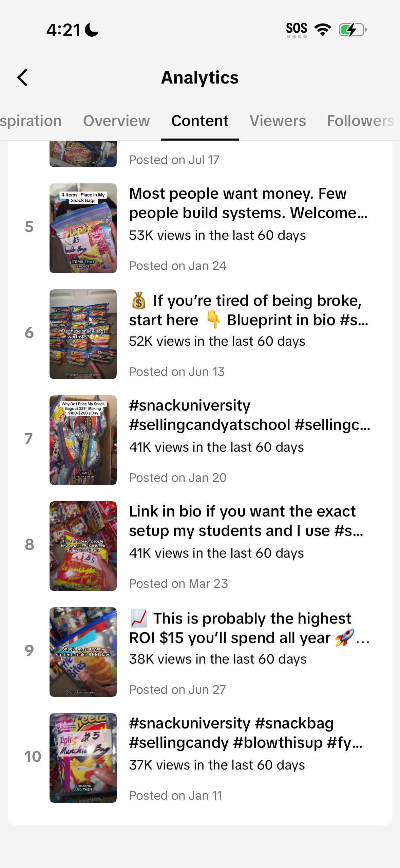Open 'Most people want money' post title
Screen dimensions: 400x868
(249, 203)
